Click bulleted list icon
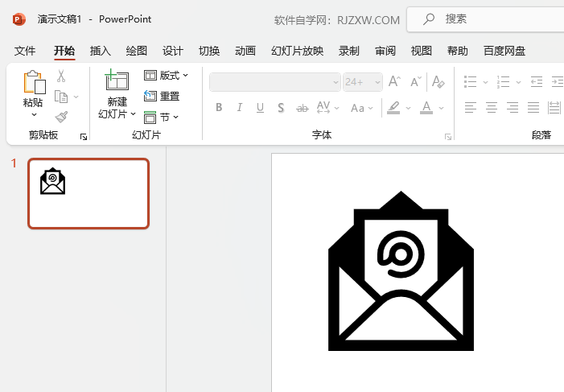Viewport: 564px width, 392px height. (x=470, y=82)
